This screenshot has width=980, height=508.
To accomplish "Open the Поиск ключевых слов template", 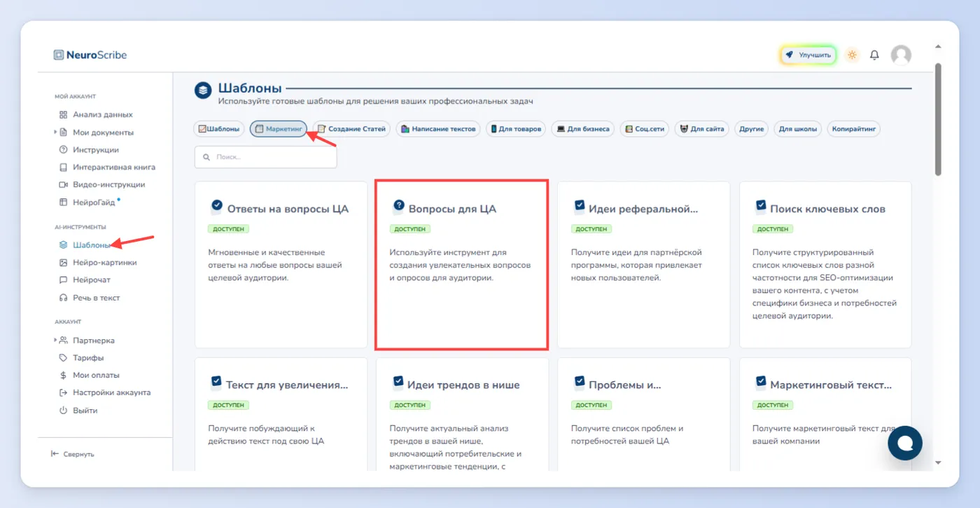I will [826, 265].
